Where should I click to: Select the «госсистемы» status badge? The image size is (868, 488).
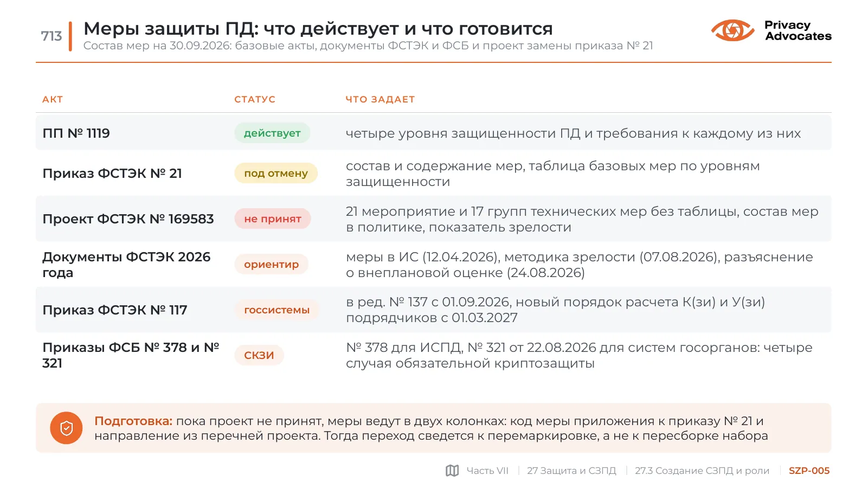(277, 310)
